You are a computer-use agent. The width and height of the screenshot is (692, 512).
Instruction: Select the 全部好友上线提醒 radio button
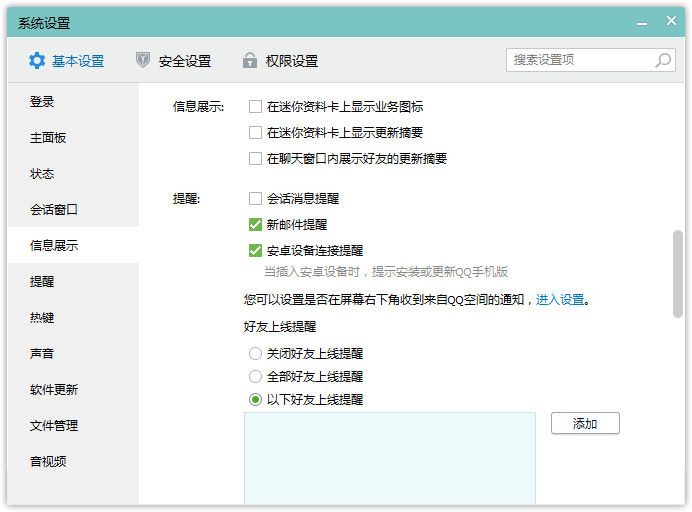pyautogui.click(x=255, y=376)
